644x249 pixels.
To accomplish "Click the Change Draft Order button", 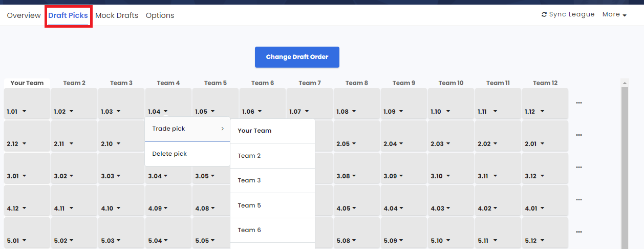I will (x=297, y=57).
